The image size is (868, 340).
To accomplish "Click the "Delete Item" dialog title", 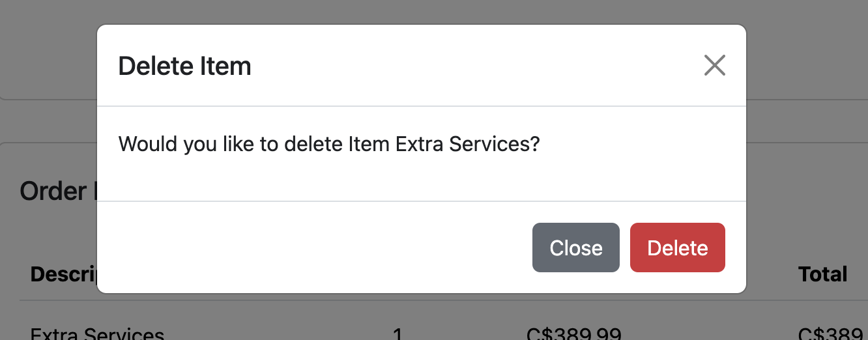I will pyautogui.click(x=184, y=66).
